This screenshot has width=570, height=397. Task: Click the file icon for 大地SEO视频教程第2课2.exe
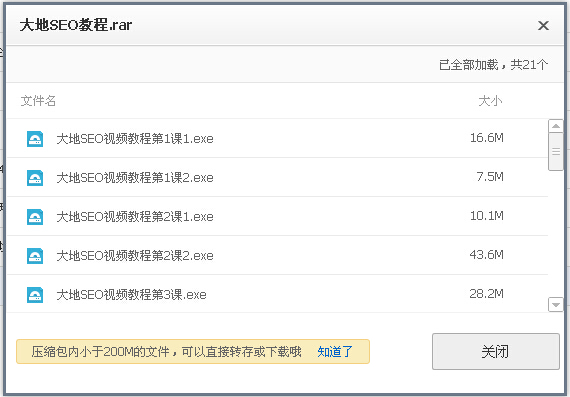[35, 256]
